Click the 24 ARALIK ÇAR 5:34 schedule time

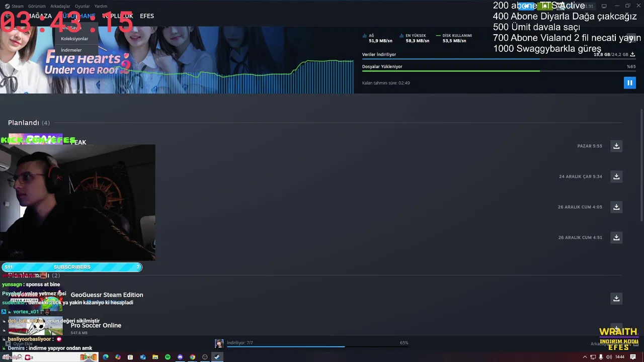581,176
